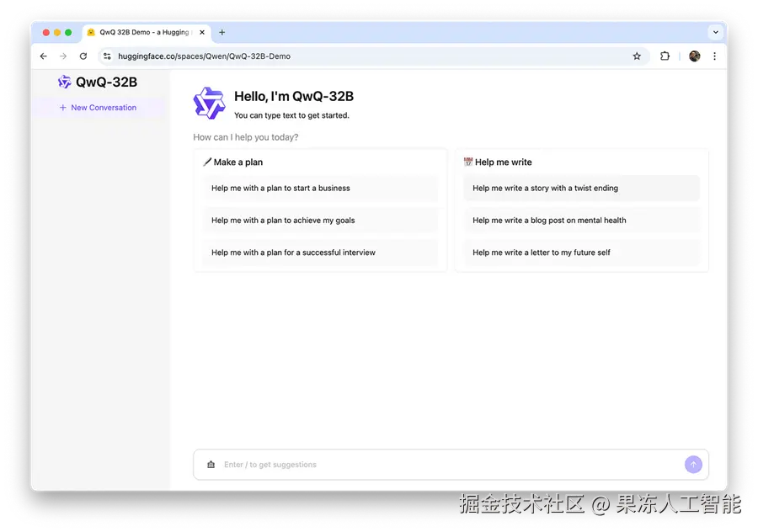This screenshot has width=758, height=532.
Task: Choose 'plan to achieve my goals' prompt
Action: (x=321, y=221)
